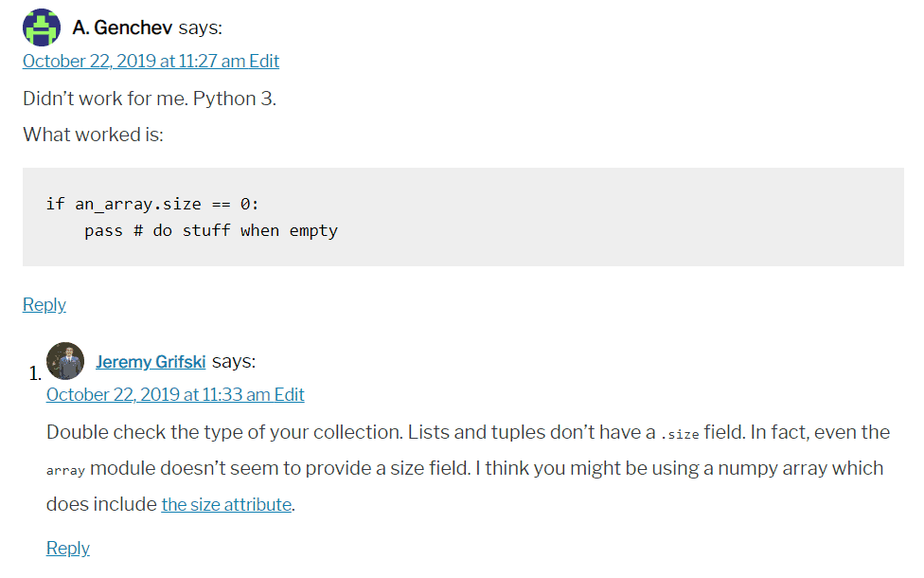Screen dimensions: 924x578
Task: Select the gray code block
Action: pos(462,216)
